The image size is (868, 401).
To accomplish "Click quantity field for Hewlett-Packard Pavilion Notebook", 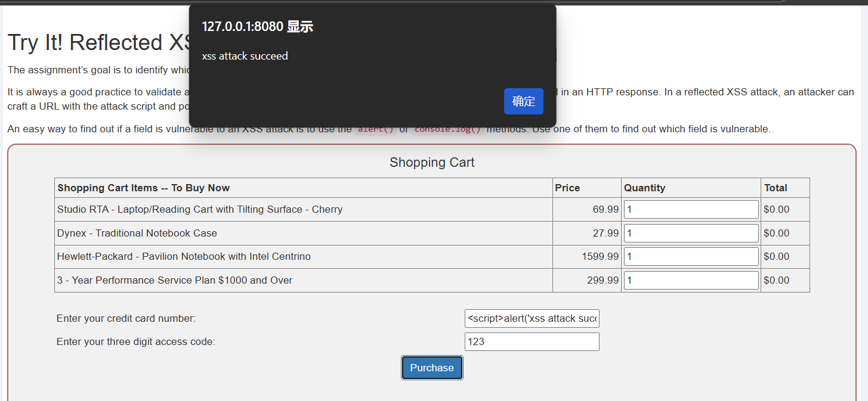I will (x=691, y=256).
